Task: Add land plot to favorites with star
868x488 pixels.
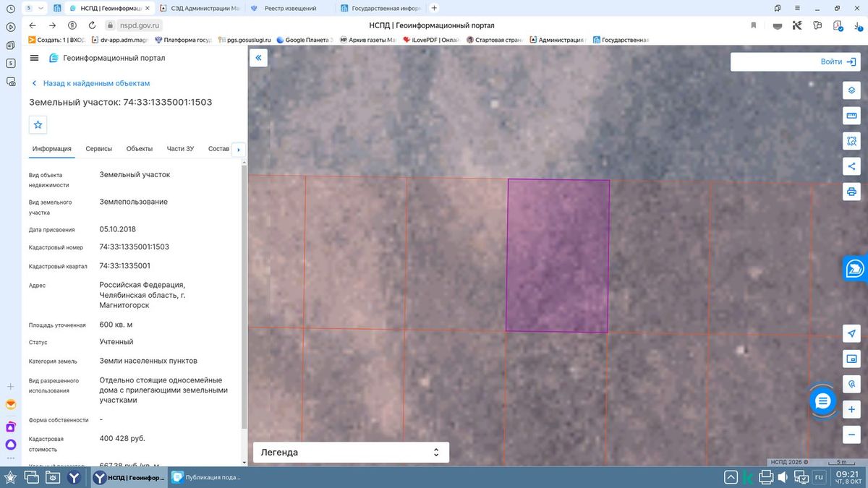Action: [38, 124]
